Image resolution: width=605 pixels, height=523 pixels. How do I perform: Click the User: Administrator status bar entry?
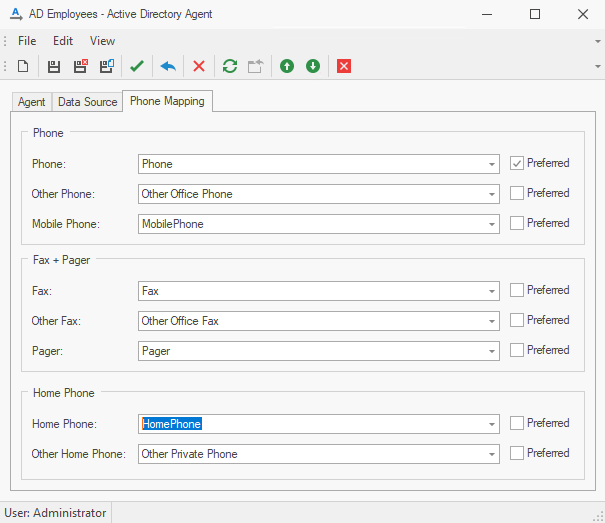tap(56, 513)
